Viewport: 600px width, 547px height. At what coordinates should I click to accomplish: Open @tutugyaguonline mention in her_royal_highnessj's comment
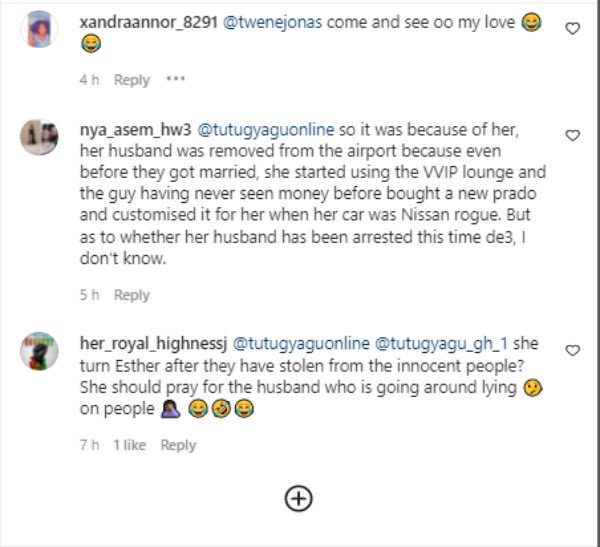[x=301, y=343]
